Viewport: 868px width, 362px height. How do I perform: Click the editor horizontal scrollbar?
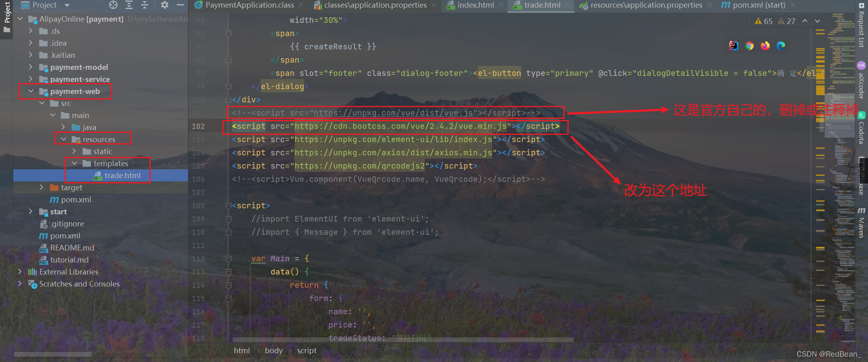[403, 340]
